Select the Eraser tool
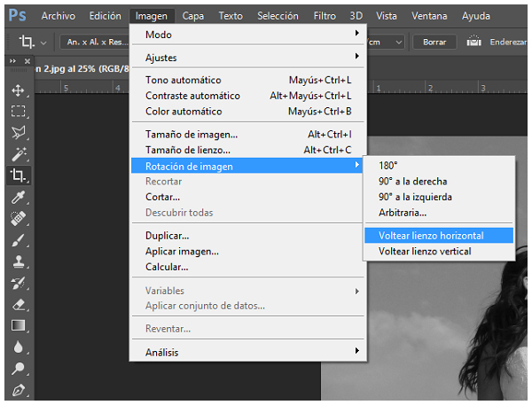The width and height of the screenshot is (532, 405). 17,304
